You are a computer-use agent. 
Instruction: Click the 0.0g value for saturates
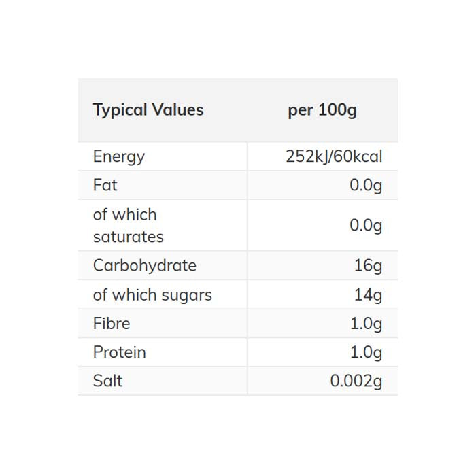coord(366,225)
